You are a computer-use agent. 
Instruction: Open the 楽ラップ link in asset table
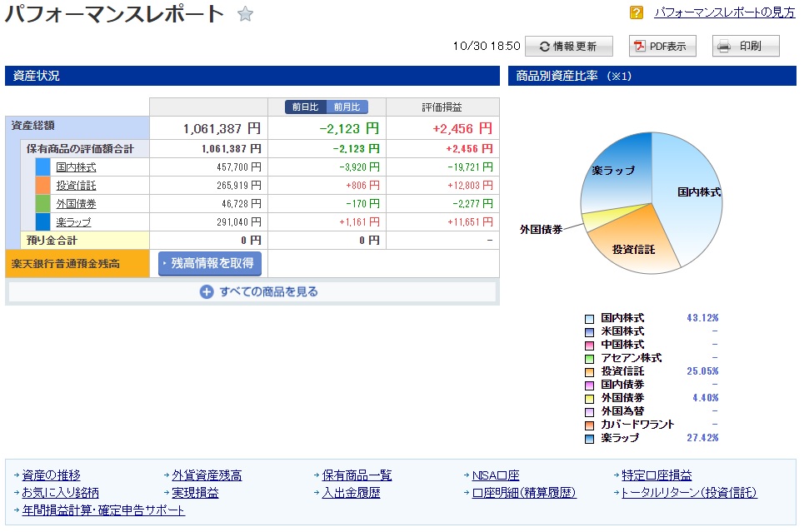73,222
